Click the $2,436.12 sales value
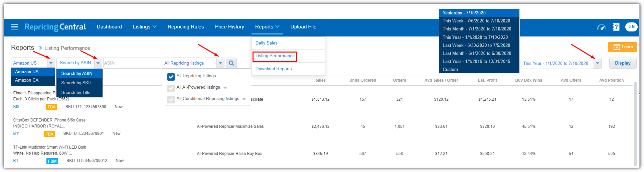644x172 pixels. [320, 126]
